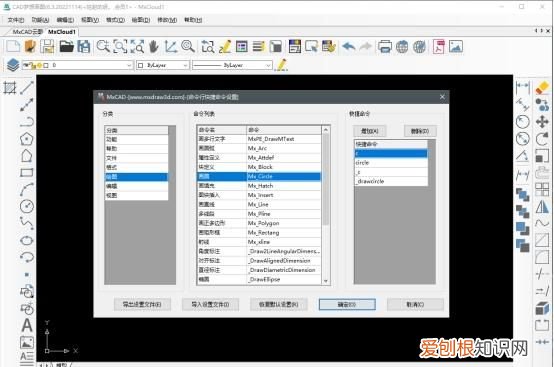
Task: Select the Line tool in left toolbar
Action: click(27, 88)
